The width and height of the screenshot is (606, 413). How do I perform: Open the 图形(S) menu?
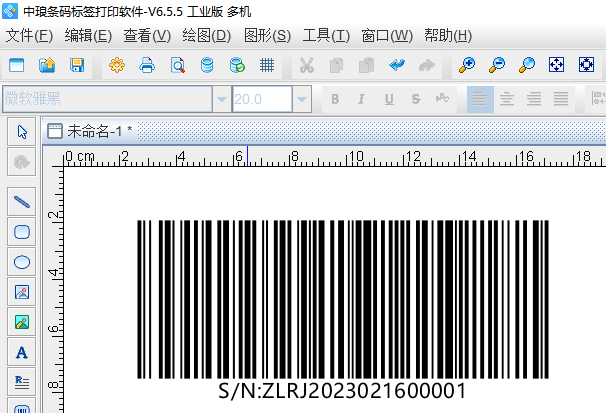[267, 36]
